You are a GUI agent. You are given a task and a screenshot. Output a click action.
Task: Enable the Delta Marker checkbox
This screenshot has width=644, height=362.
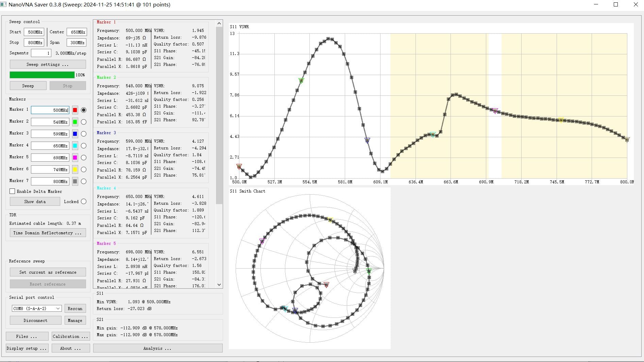pyautogui.click(x=13, y=191)
